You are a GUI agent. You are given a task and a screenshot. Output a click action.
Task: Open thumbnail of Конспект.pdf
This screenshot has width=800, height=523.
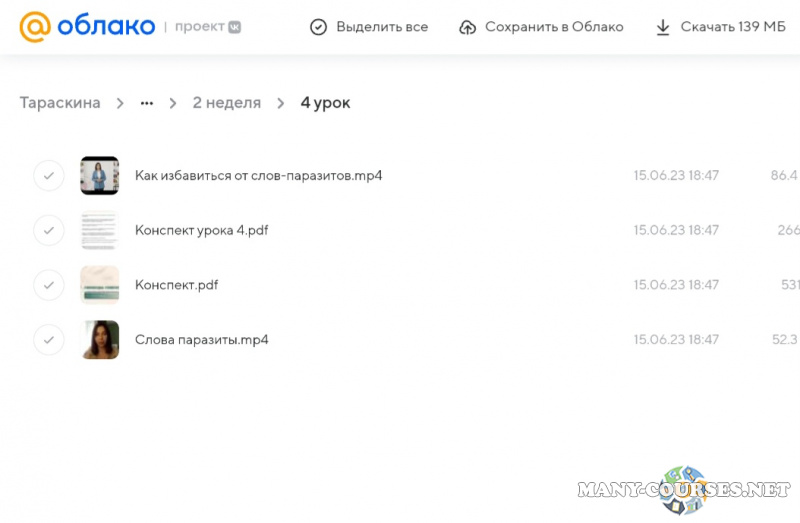pyautogui.click(x=100, y=285)
